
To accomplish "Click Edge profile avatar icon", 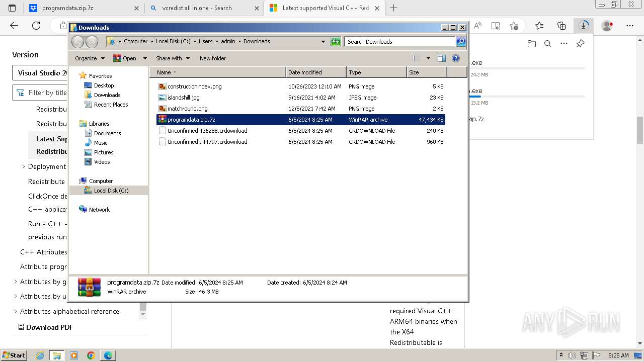I will point(607,26).
